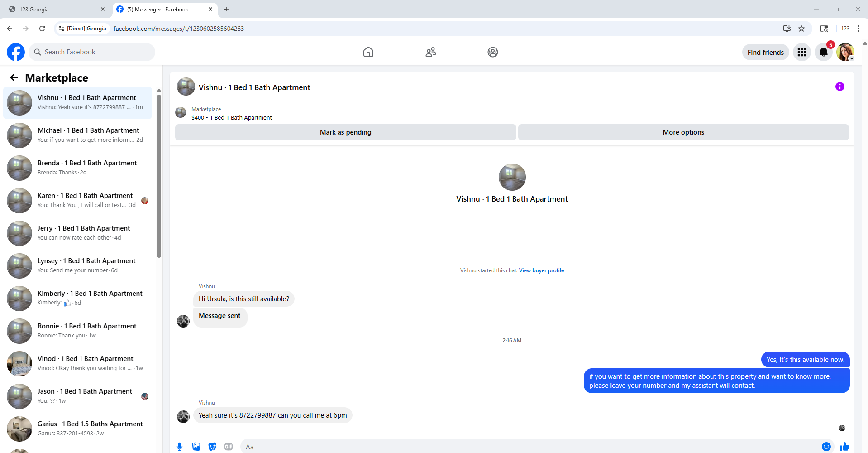Click the browser back arrow
868x453 pixels.
pyautogui.click(x=10, y=29)
